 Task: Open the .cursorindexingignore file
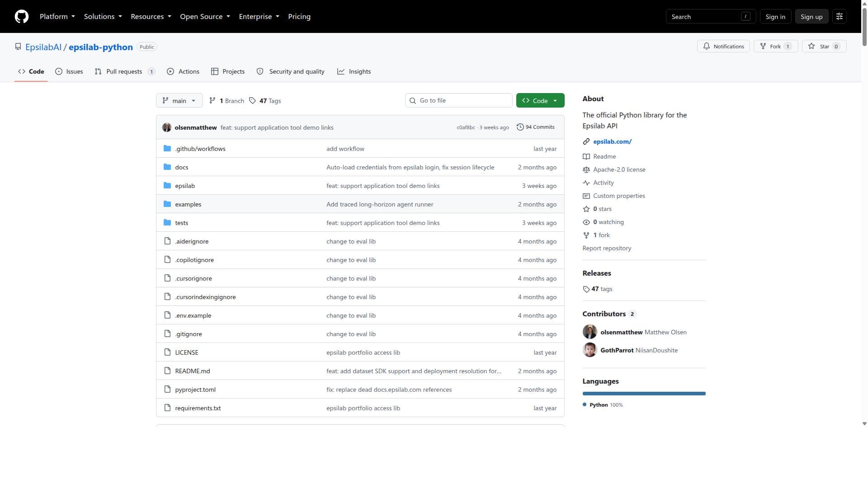pyautogui.click(x=205, y=297)
